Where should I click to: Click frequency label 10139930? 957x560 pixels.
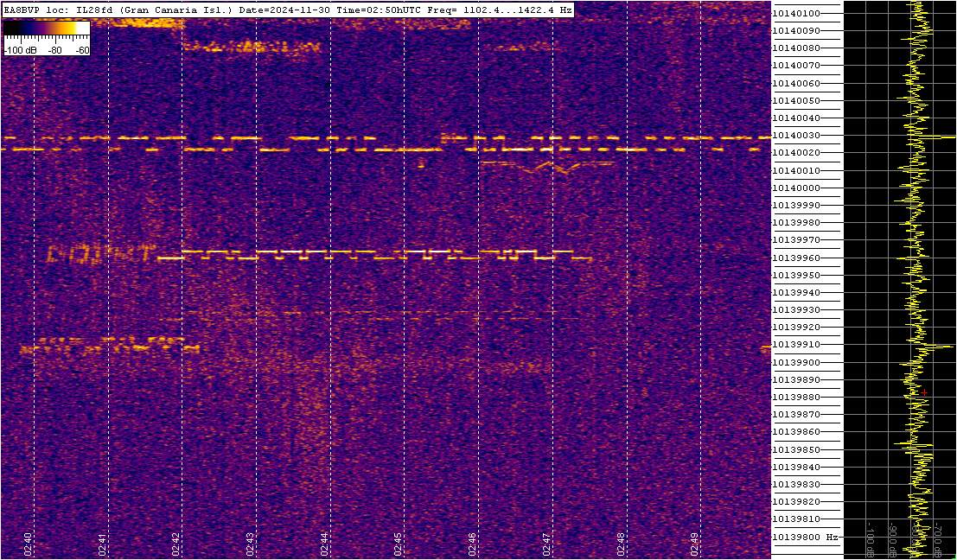point(796,310)
